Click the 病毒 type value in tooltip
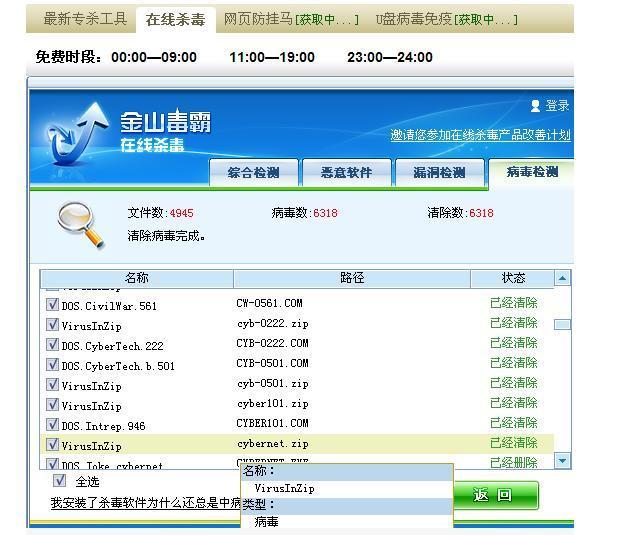 coord(266,522)
